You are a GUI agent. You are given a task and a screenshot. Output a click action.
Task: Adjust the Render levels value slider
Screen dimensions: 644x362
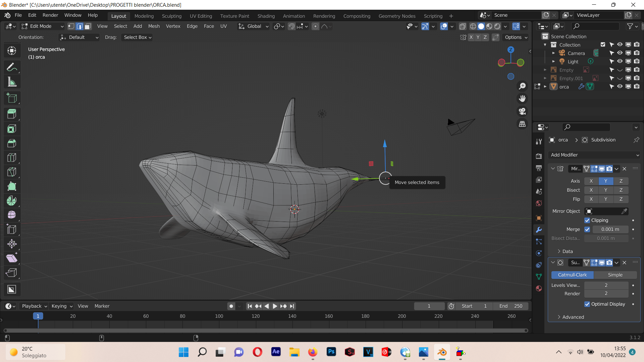click(606, 294)
